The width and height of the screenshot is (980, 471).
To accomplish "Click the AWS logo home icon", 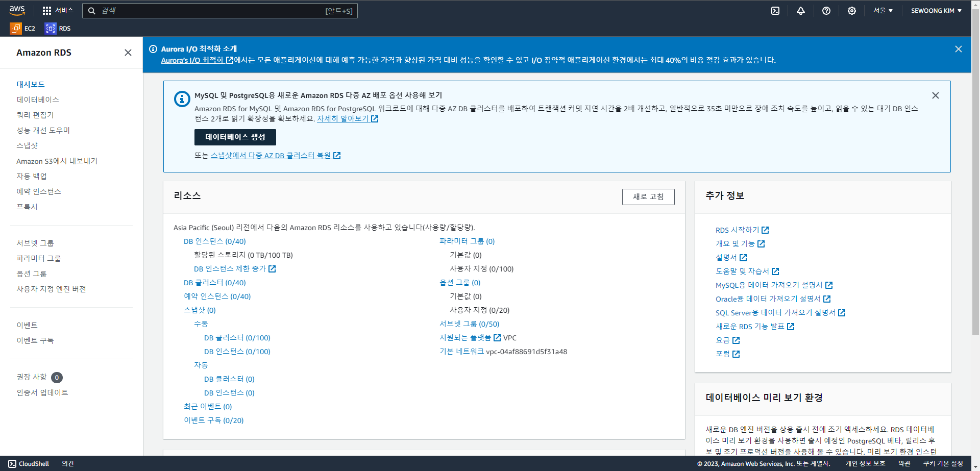I will pos(17,10).
